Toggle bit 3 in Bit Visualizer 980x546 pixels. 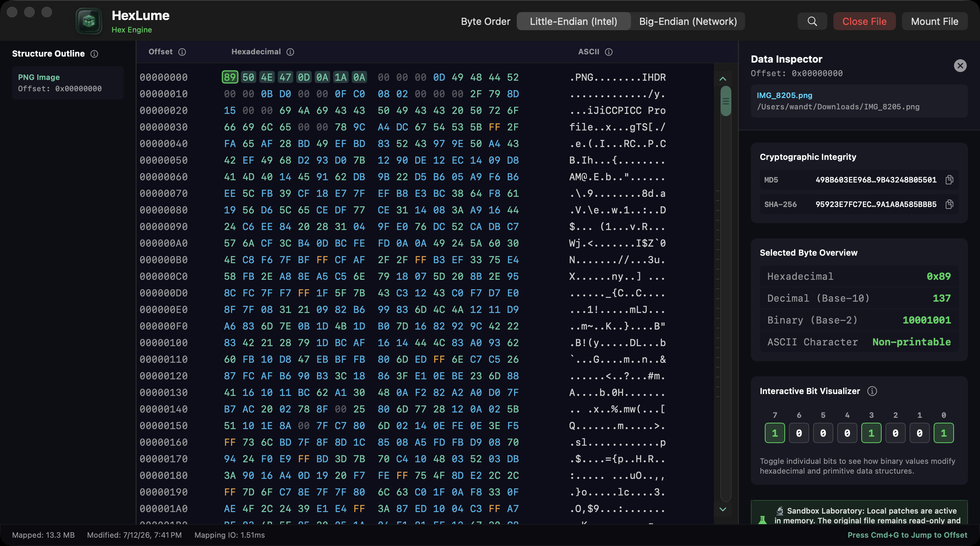tap(871, 433)
